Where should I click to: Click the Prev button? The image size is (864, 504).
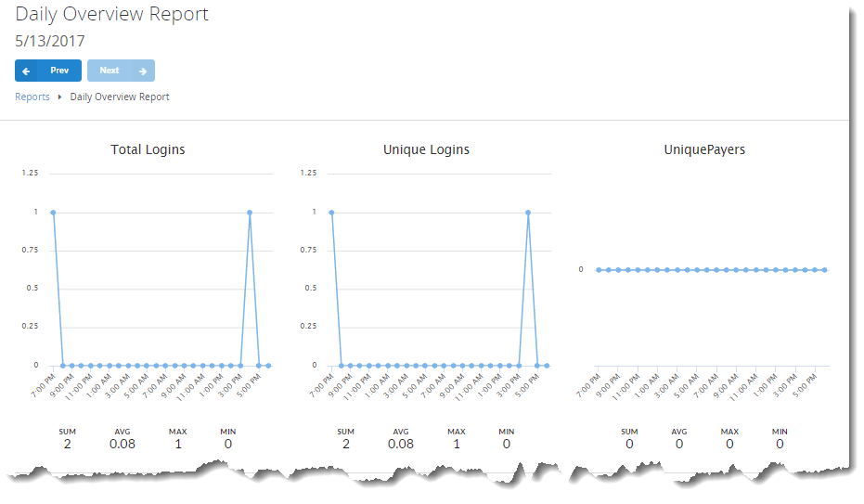click(48, 71)
